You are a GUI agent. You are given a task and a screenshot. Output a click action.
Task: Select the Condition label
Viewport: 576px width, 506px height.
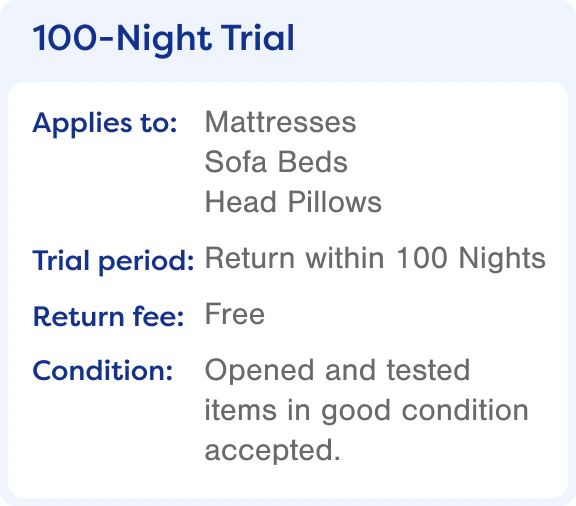click(102, 370)
